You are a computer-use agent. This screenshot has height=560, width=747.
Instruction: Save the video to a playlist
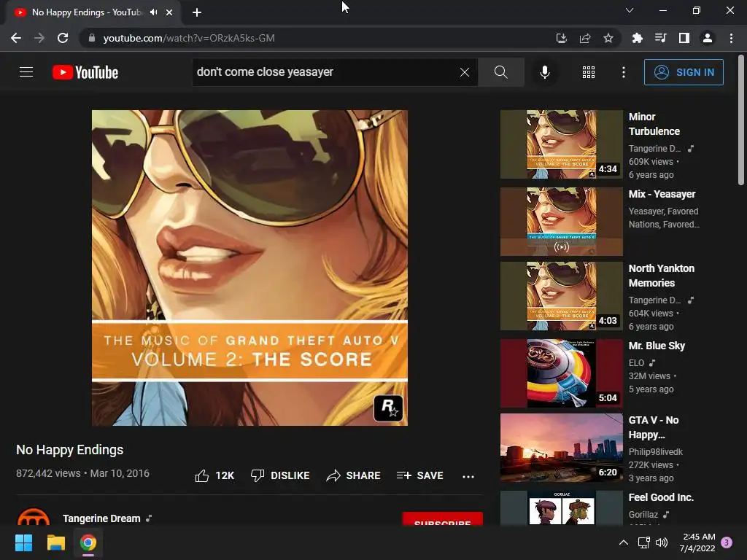419,475
